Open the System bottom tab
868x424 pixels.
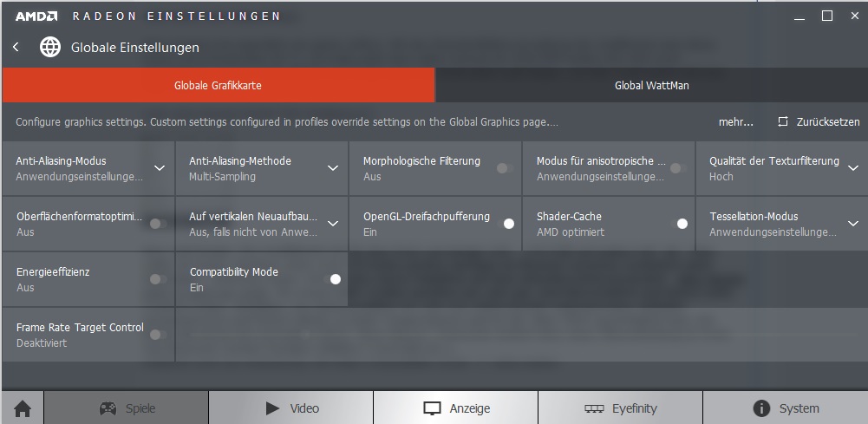click(786, 408)
